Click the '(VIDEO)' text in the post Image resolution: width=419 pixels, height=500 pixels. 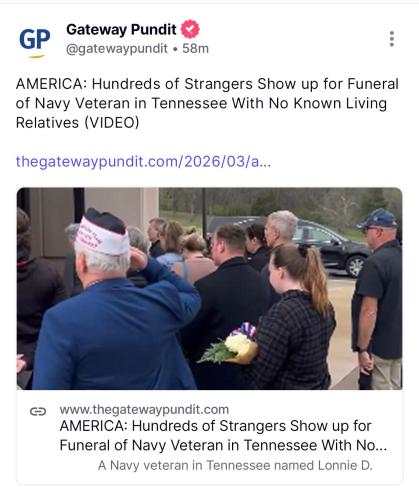(112, 123)
